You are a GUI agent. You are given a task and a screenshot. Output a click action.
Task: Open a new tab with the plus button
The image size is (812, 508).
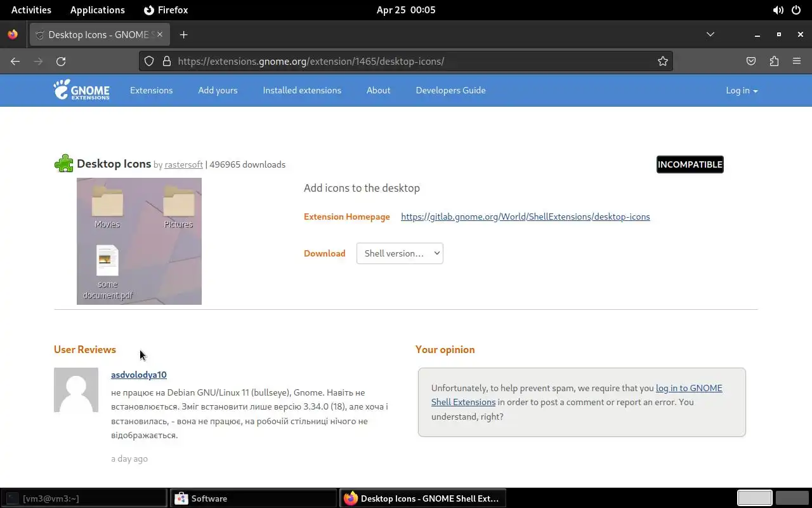pos(184,34)
